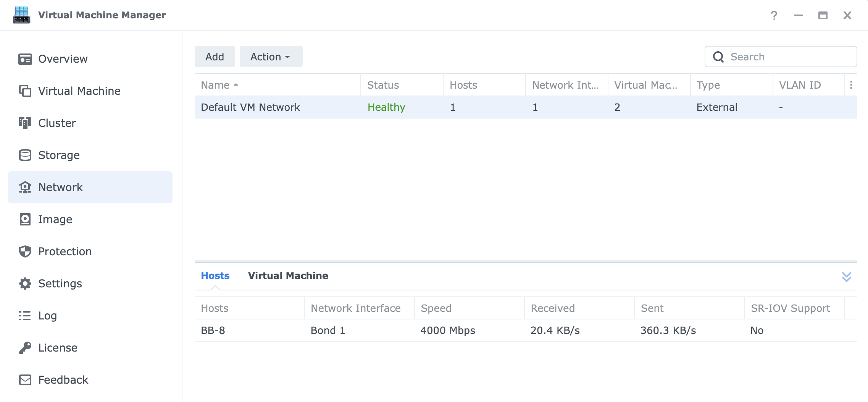This screenshot has height=402, width=868.
Task: Open the Protection section
Action: tap(90, 251)
